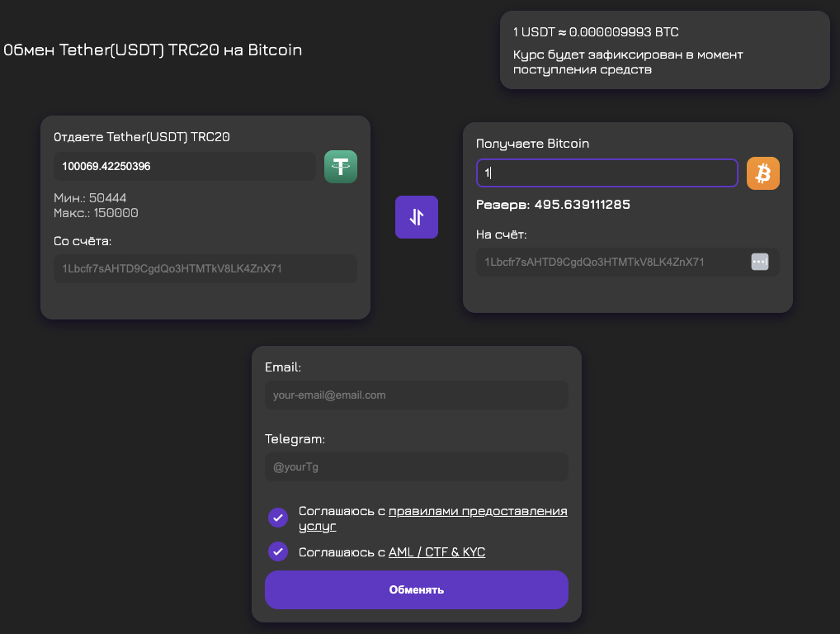
Task: Click the Tether USDT coin icon
Action: [x=340, y=167]
